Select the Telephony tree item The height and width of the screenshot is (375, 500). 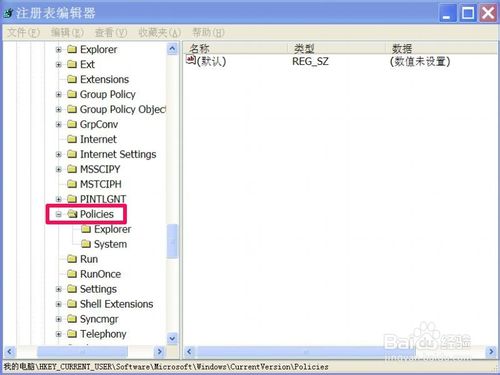point(103,334)
